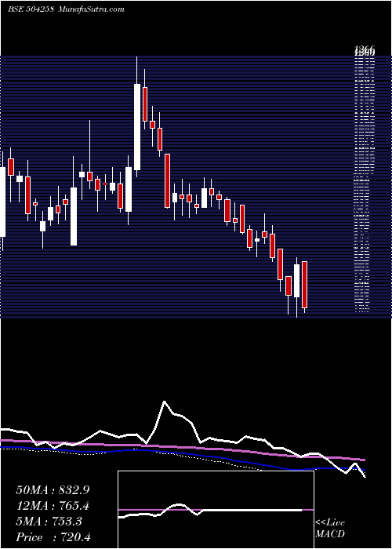Click the MunafaSutra.com header text
Screen dimensions: 392x549
pos(92,9)
